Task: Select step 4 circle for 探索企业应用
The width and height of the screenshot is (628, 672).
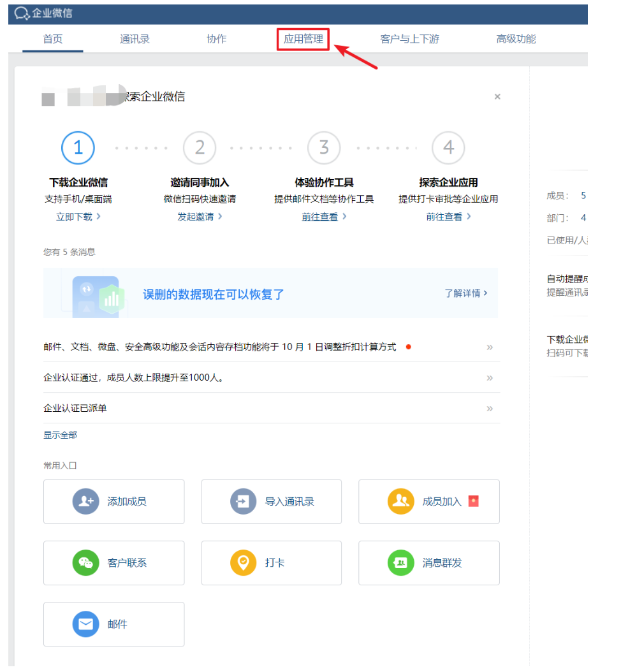Action: [448, 148]
